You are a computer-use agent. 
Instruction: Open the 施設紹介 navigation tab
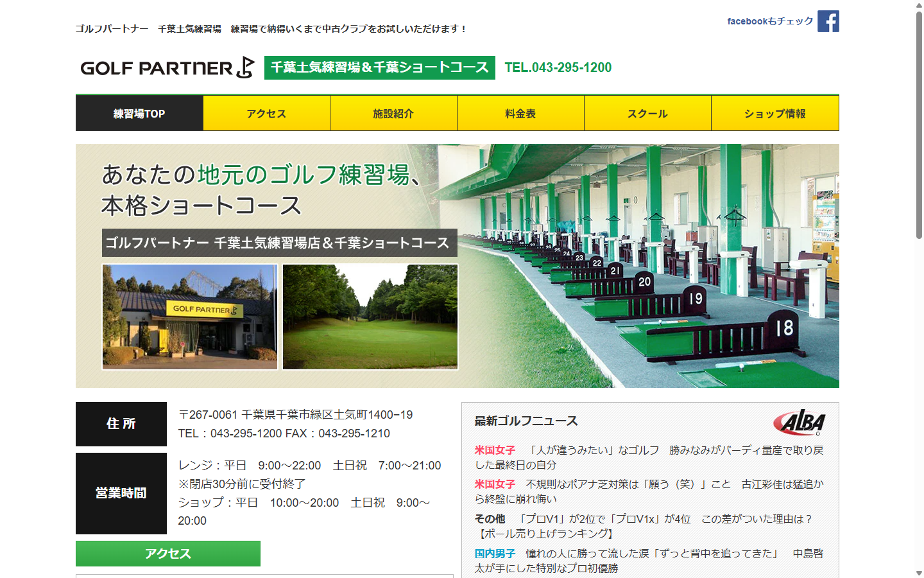coord(393,114)
